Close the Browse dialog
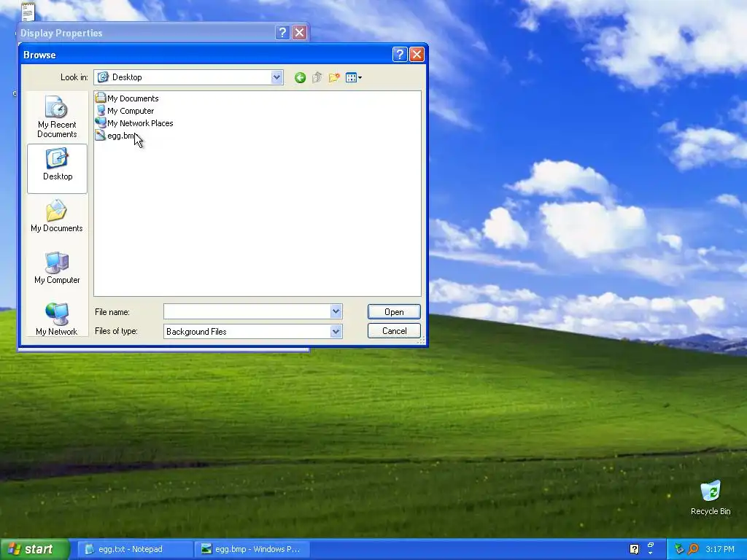 coord(417,54)
